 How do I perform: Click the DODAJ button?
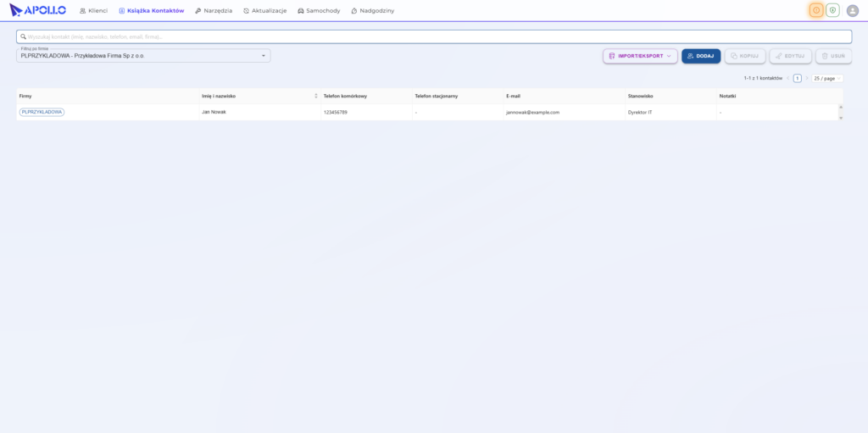[x=701, y=56]
